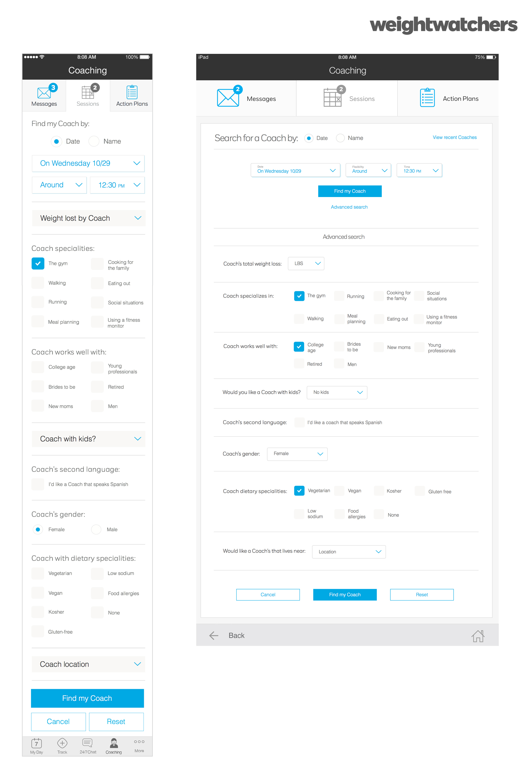Expand Weight lost by Coach dropdown

pos(89,218)
